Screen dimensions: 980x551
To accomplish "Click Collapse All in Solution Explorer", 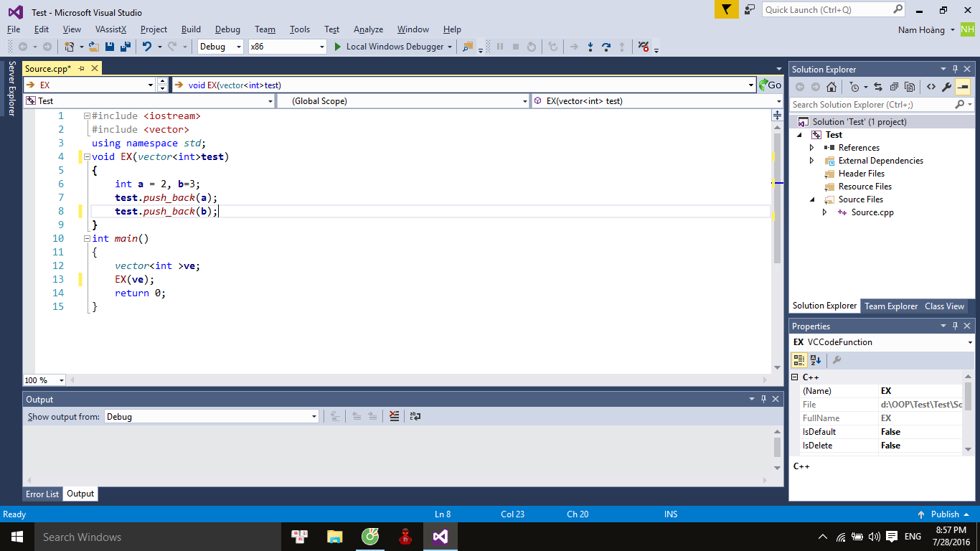I will tap(894, 87).
